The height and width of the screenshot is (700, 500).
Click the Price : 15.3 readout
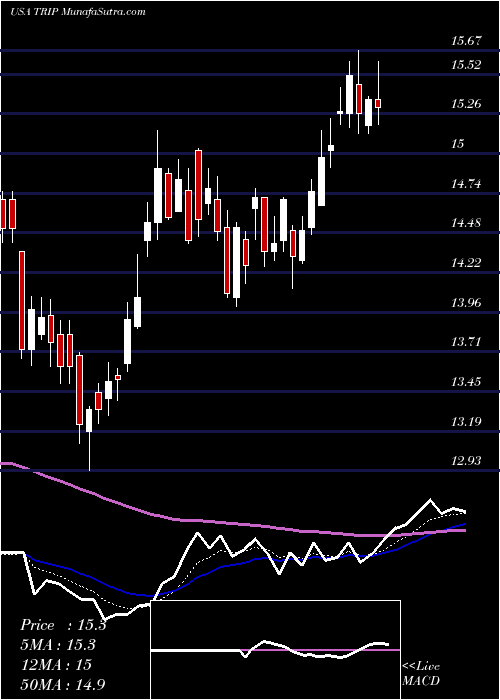point(63,625)
